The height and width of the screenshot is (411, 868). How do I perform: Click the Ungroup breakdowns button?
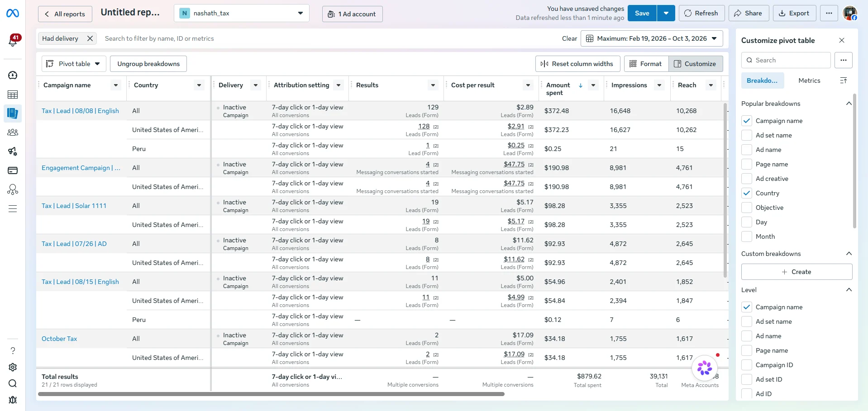148,64
